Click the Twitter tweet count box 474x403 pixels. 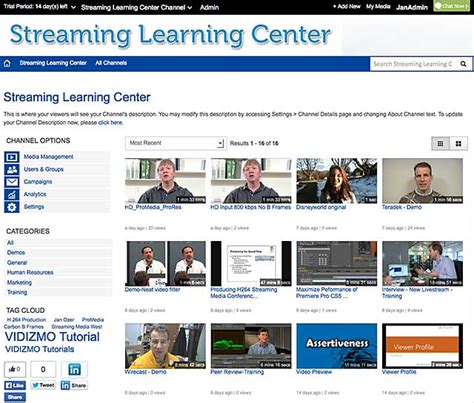(43, 369)
